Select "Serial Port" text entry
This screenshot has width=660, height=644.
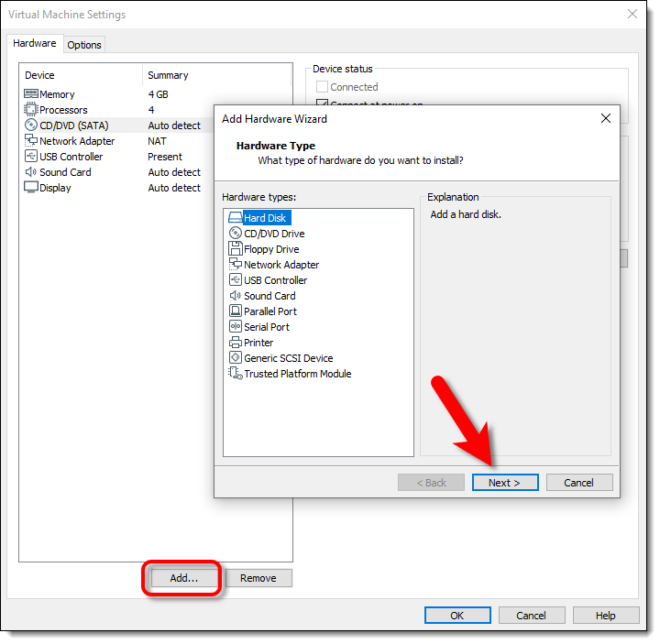pos(267,327)
